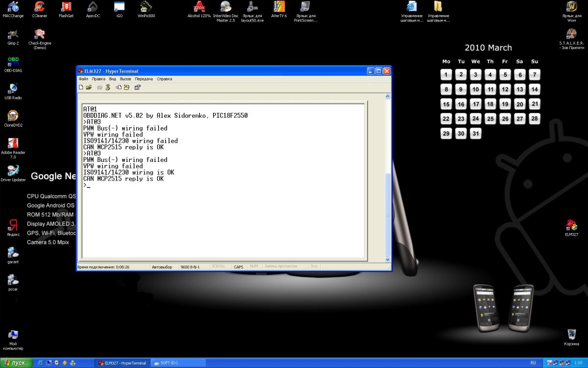This screenshot has width=588, height=368.
Task: Select the WinPic800 desktop icon
Action: [x=146, y=7]
